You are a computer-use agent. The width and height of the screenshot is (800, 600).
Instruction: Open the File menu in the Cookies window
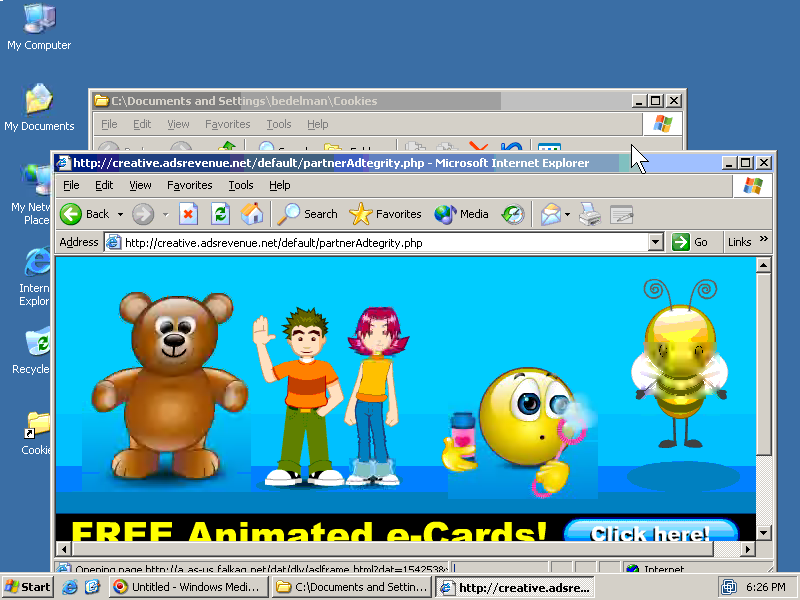[x=109, y=124]
